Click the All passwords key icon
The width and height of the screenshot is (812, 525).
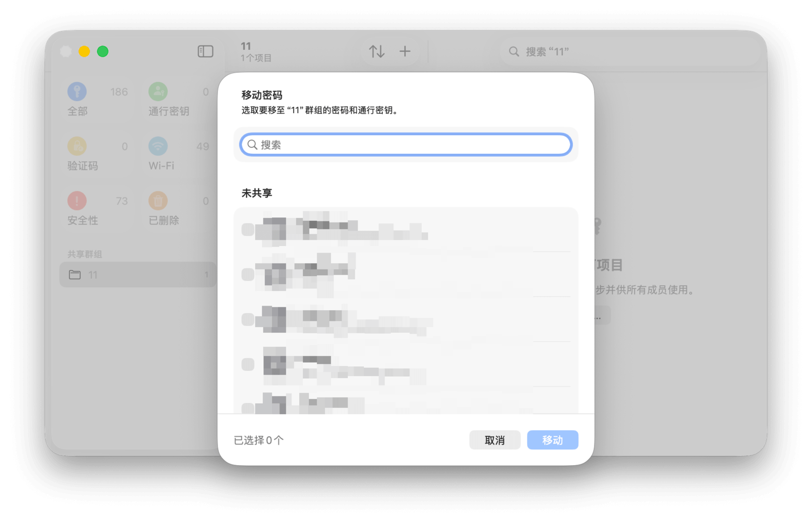pyautogui.click(x=77, y=92)
